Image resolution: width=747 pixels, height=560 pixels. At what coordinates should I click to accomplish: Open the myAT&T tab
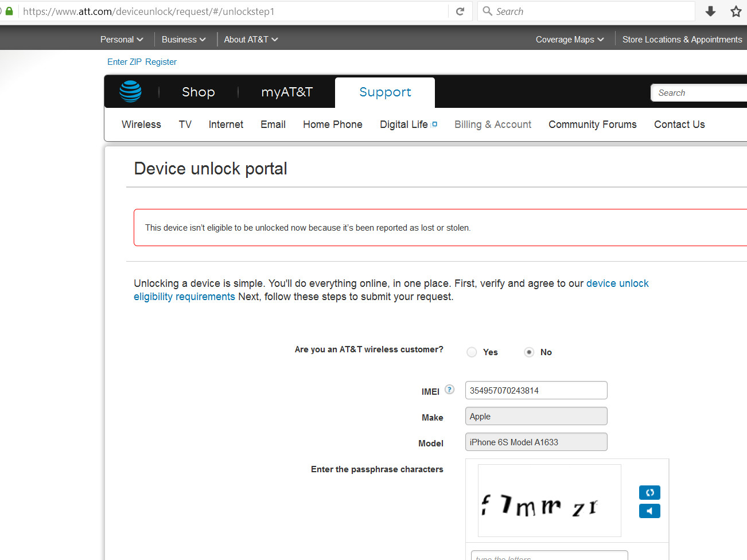click(x=286, y=92)
